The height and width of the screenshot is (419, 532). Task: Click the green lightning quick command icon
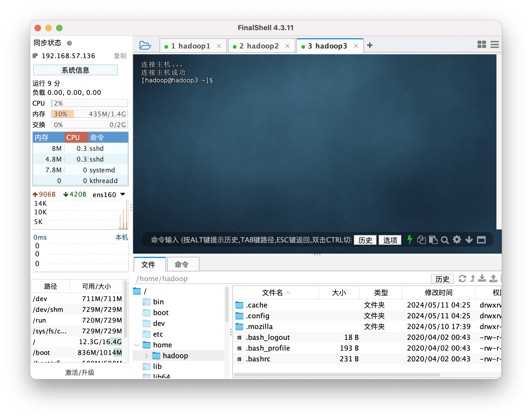(x=410, y=240)
